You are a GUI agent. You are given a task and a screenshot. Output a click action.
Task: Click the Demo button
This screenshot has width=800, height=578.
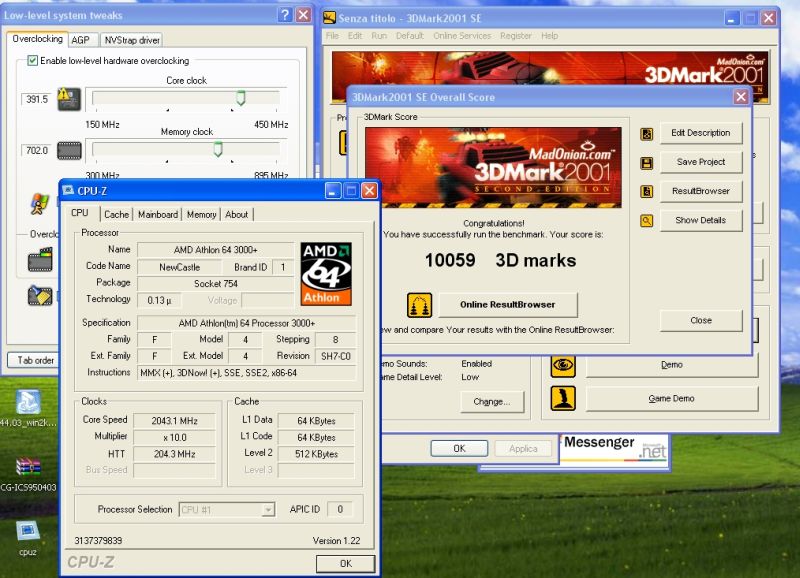coord(672,365)
